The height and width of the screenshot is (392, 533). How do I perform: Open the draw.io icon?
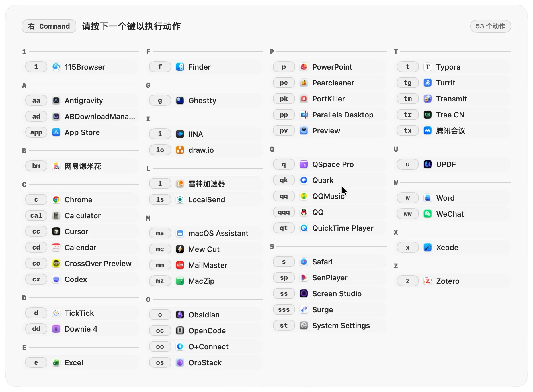coord(180,150)
